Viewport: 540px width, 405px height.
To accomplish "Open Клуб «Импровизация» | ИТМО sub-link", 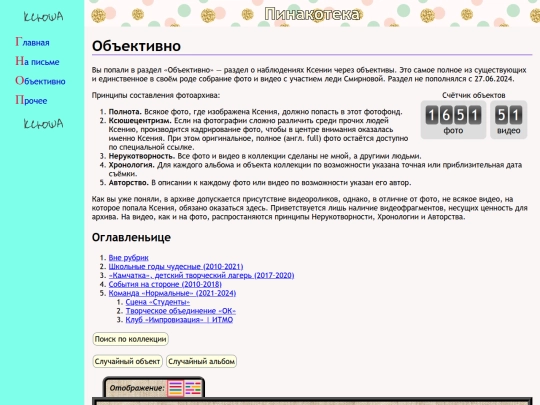I will pyautogui.click(x=179, y=320).
